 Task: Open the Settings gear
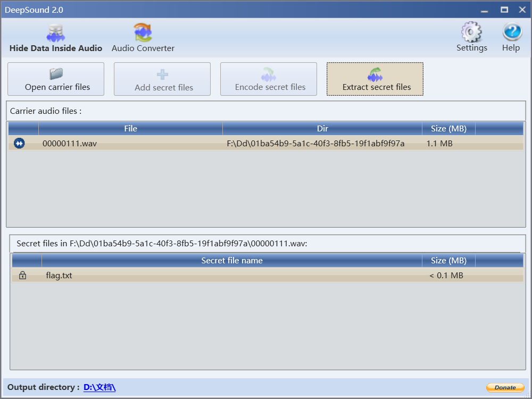click(471, 37)
